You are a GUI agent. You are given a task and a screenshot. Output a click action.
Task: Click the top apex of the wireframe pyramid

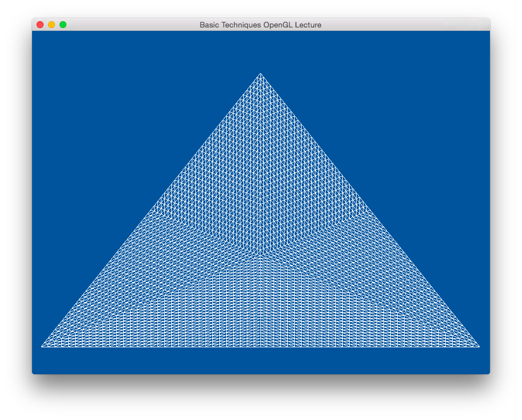click(260, 74)
